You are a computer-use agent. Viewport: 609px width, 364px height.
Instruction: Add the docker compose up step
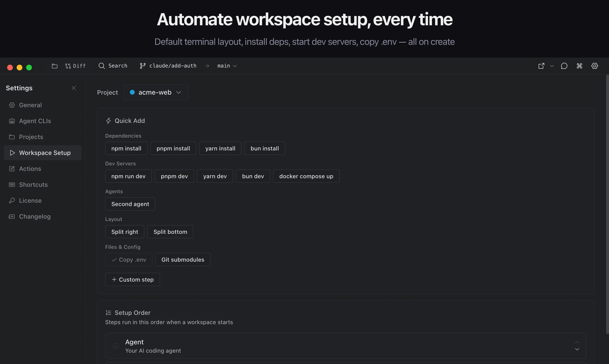tap(306, 176)
